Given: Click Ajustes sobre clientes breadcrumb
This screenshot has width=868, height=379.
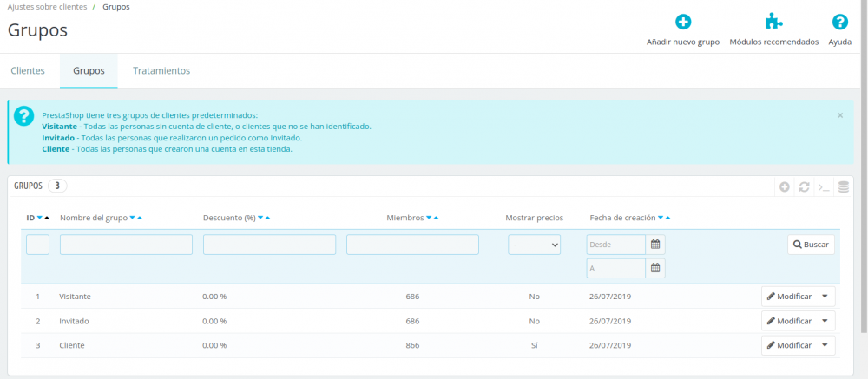Looking at the screenshot, I should [x=47, y=8].
